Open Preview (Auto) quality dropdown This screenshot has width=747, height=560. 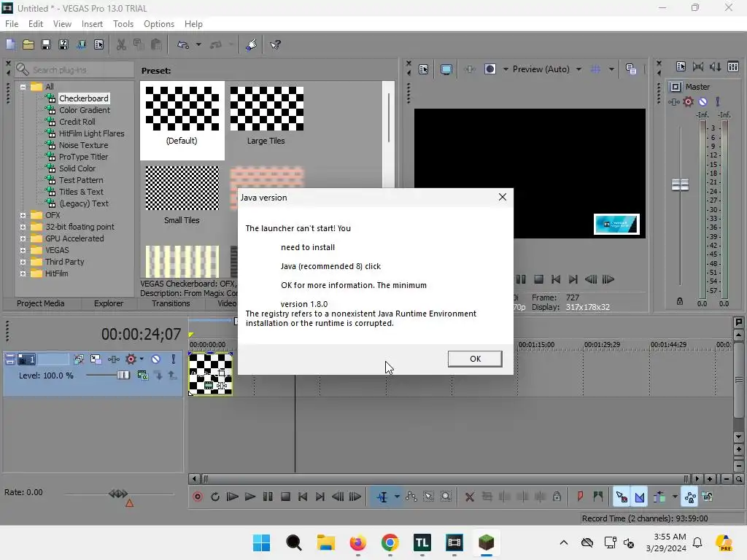point(547,69)
